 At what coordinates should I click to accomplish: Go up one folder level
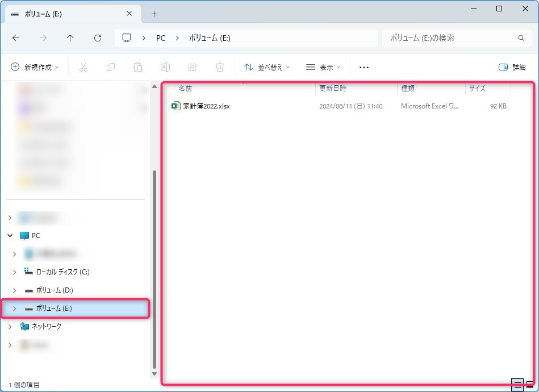pos(70,38)
